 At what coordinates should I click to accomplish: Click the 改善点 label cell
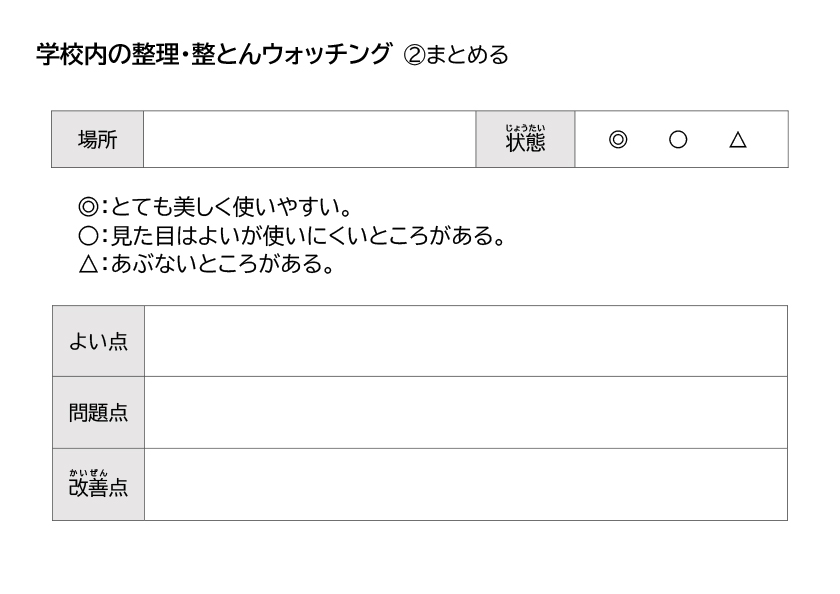click(x=99, y=484)
